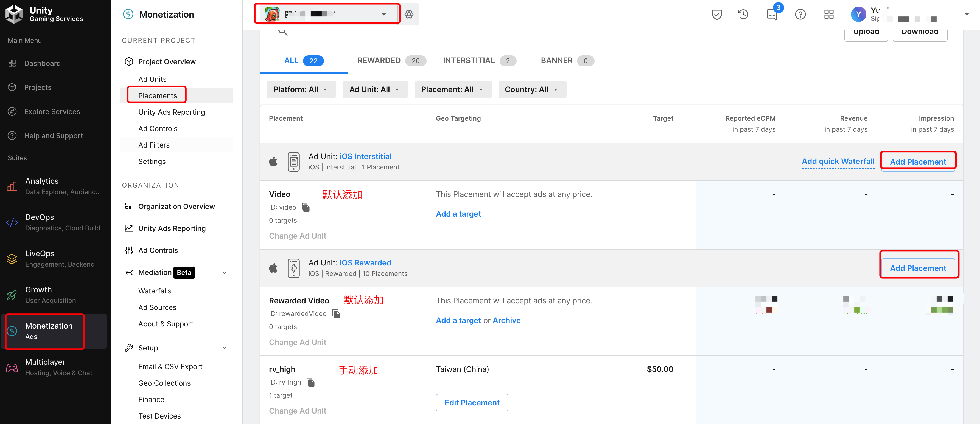
Task: Click Edit Placement for rv_high
Action: [x=472, y=402]
